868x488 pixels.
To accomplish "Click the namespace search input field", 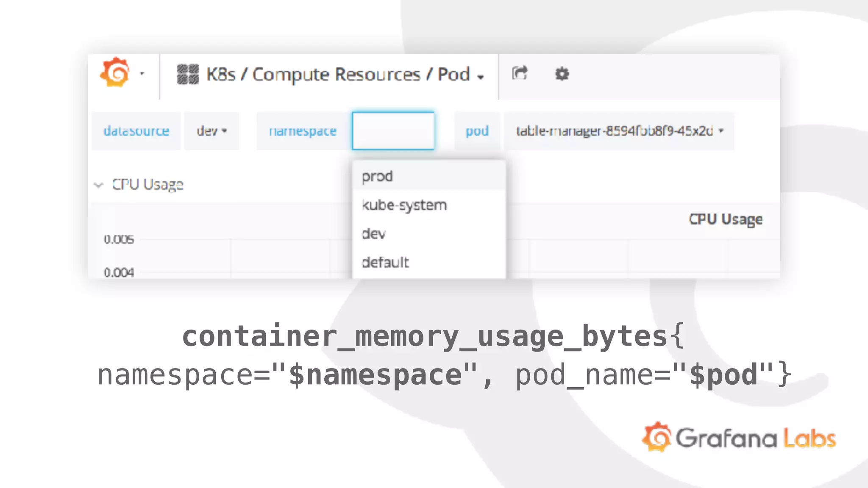I will [x=393, y=131].
